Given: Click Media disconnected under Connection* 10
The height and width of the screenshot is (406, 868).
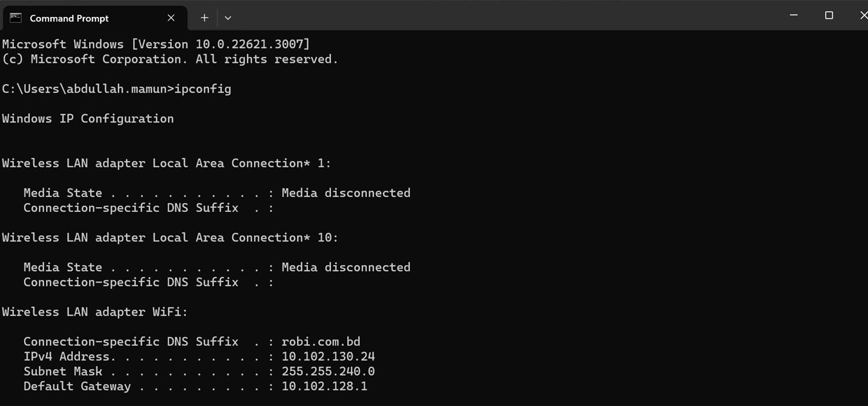Looking at the screenshot, I should [x=345, y=268].
